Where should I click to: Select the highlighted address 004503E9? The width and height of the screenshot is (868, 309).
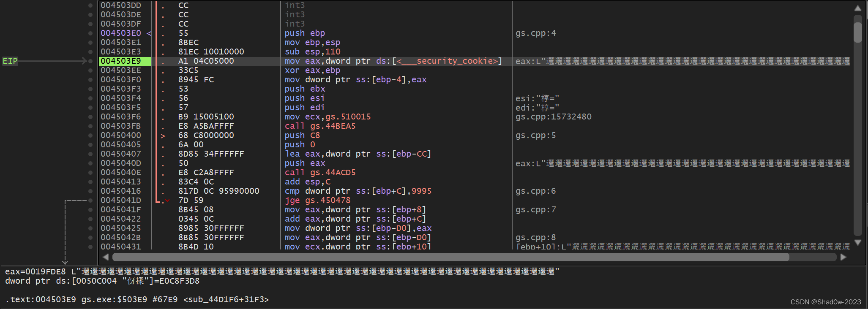coord(125,61)
